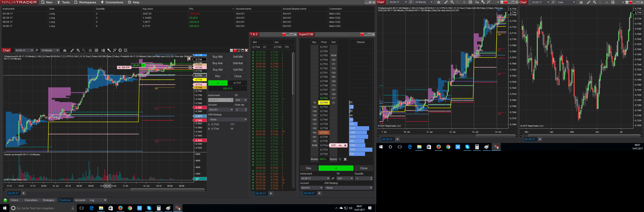Viewport: 644px width, 212px height.
Task: Toggle Data Box in 15 Minute chart
Action: pyautogui.click(x=96, y=50)
